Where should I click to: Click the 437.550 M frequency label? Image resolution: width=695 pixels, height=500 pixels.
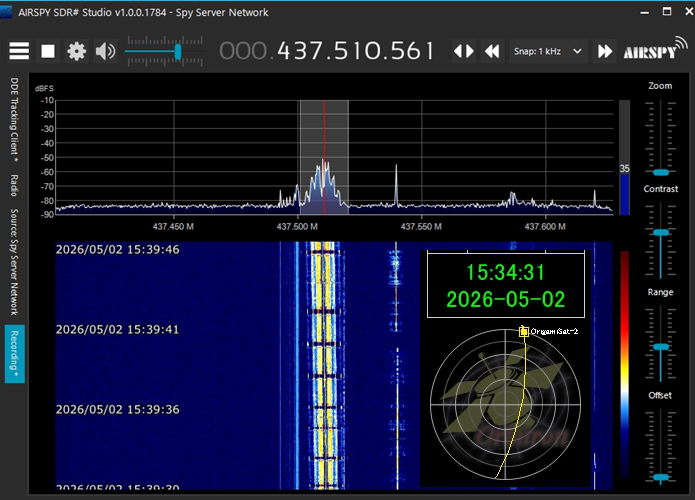coord(421,227)
